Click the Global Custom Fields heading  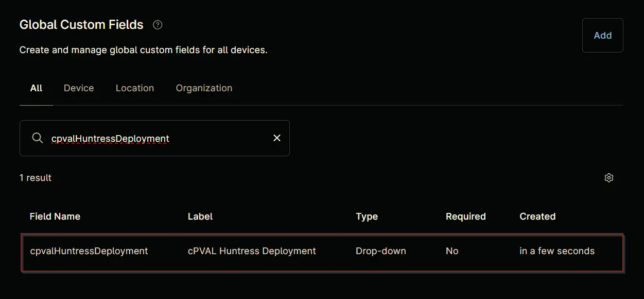(81, 25)
